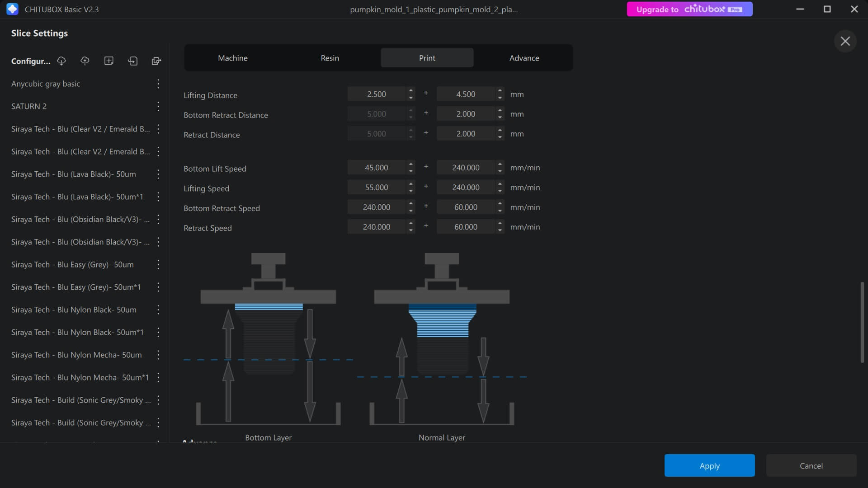This screenshot has width=868, height=488.
Task: Click first Bottom Lift Speed field 45.000
Action: pyautogui.click(x=377, y=168)
